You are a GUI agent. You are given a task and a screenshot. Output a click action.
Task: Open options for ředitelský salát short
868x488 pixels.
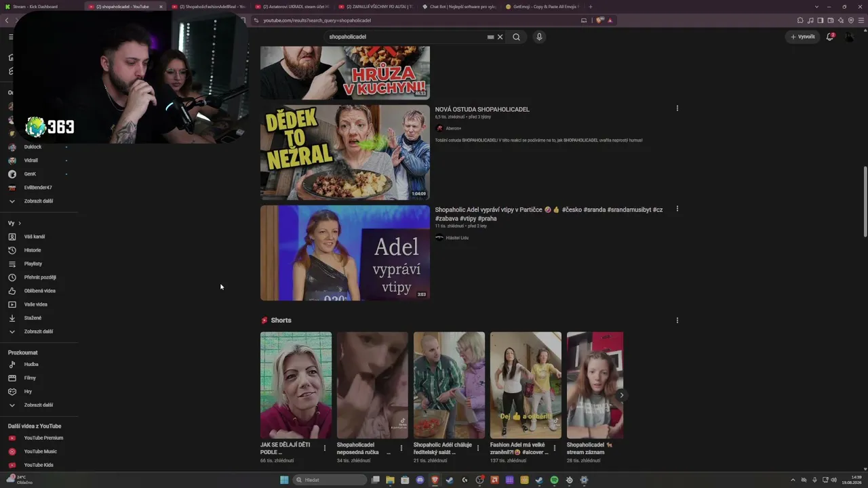478,448
